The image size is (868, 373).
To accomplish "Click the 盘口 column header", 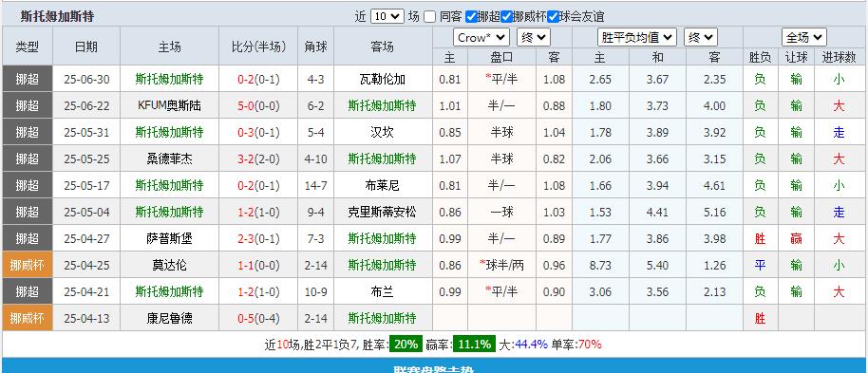I will (x=501, y=57).
